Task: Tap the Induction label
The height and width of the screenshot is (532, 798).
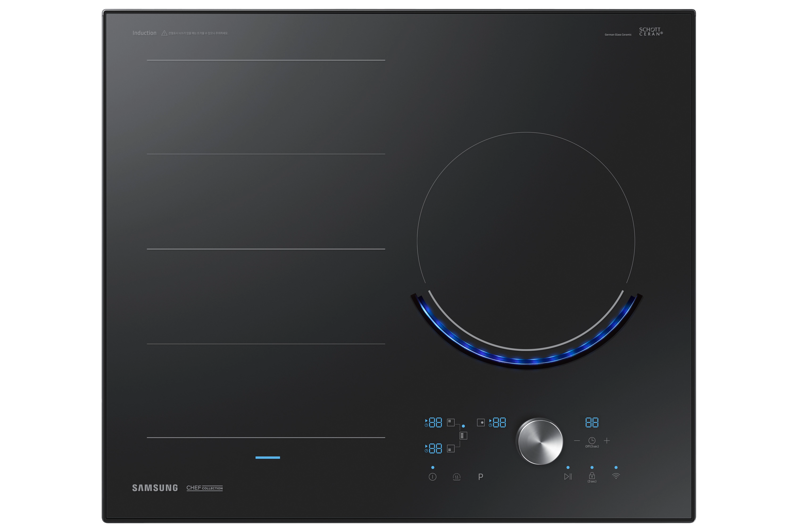Action: [x=144, y=33]
